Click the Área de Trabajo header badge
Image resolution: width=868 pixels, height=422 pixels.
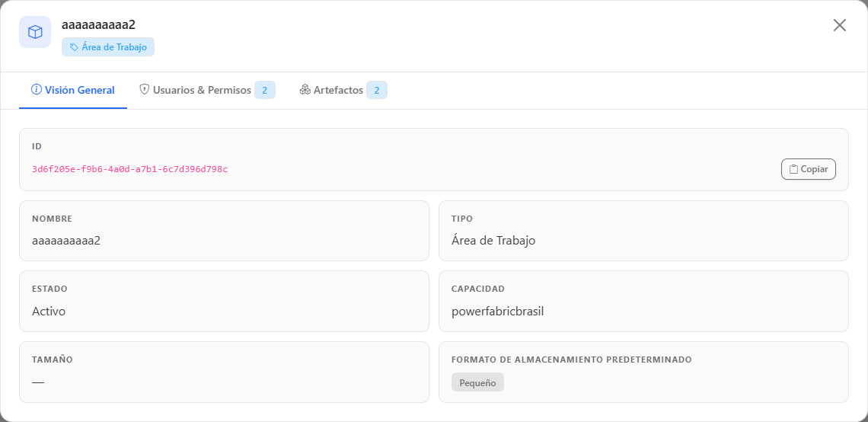pyautogui.click(x=108, y=47)
